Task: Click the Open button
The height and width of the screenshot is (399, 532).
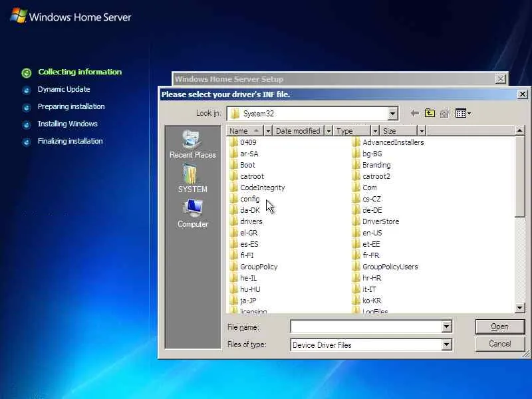Action: pyautogui.click(x=500, y=327)
